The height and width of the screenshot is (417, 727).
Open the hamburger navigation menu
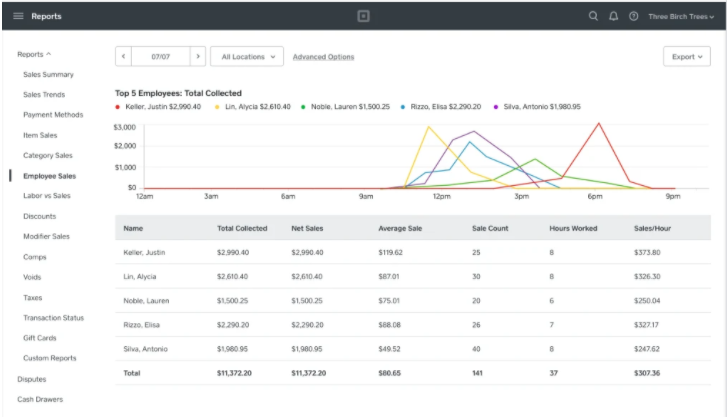[18, 16]
